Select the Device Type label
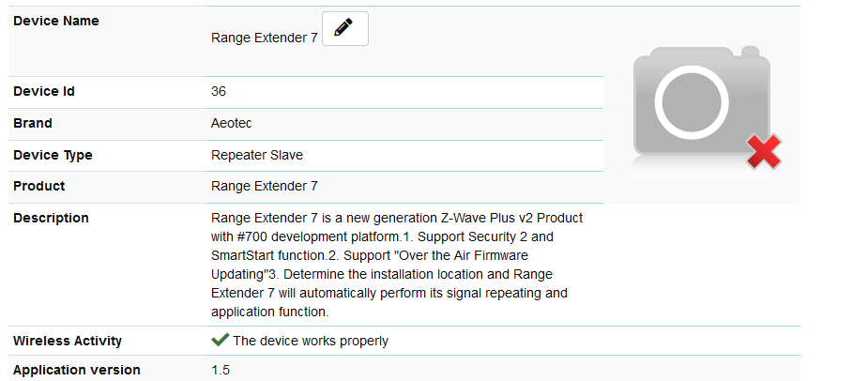 [53, 155]
